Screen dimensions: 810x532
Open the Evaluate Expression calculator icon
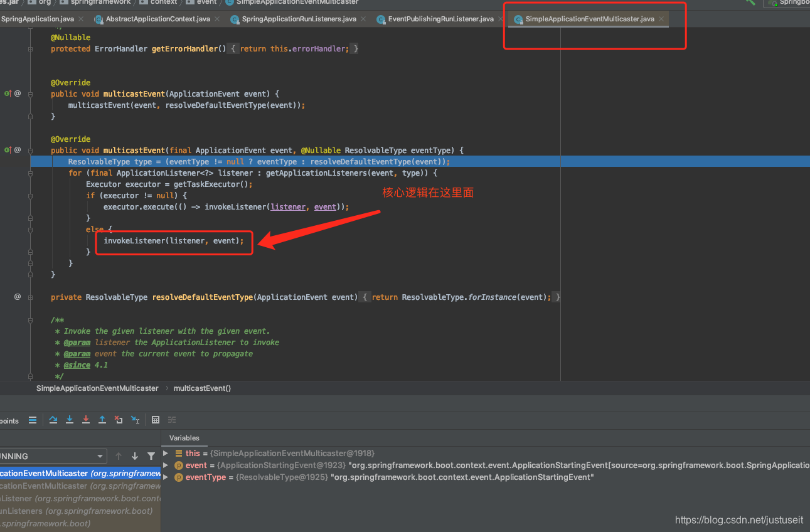click(156, 420)
